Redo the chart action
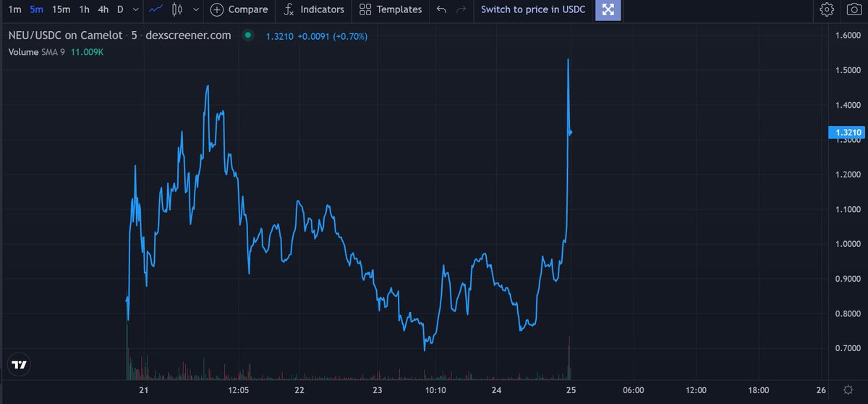This screenshot has width=868, height=404. pos(461,9)
